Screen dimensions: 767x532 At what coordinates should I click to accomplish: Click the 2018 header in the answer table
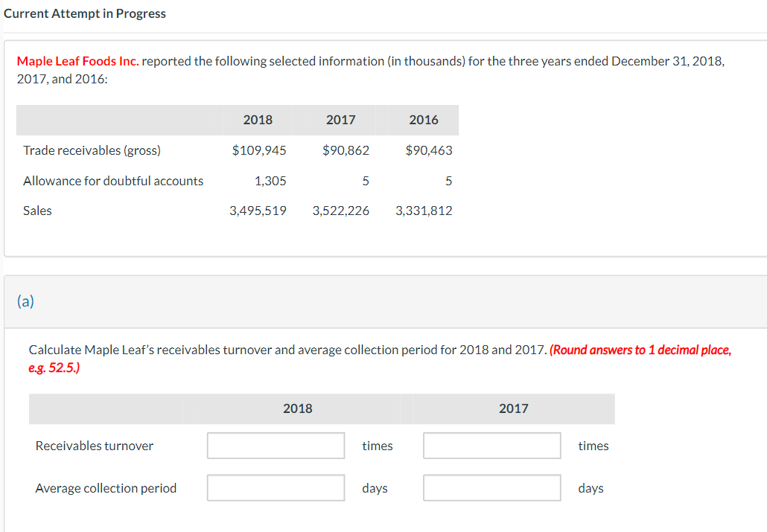[x=297, y=408]
